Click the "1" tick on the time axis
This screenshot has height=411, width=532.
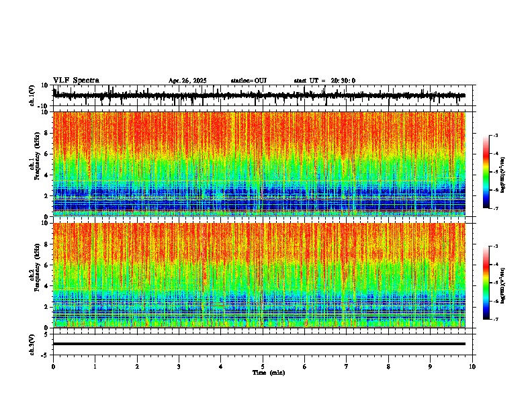(95, 367)
